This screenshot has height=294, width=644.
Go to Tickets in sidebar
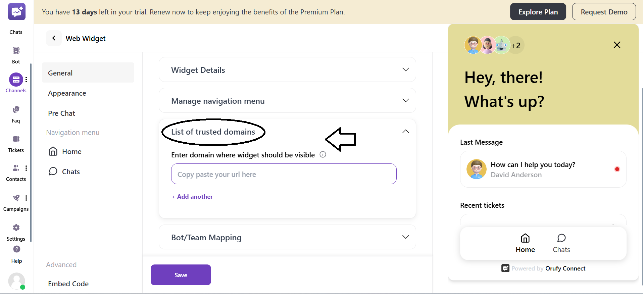pyautogui.click(x=16, y=139)
